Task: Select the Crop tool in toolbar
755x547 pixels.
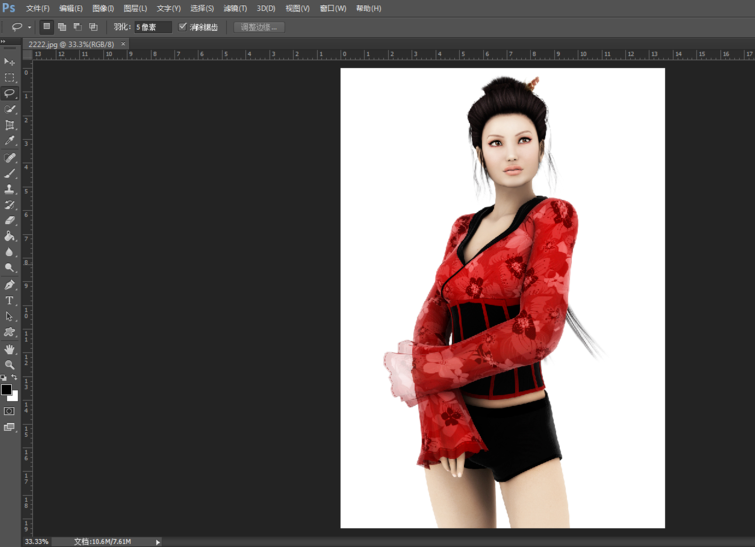Action: (10, 125)
